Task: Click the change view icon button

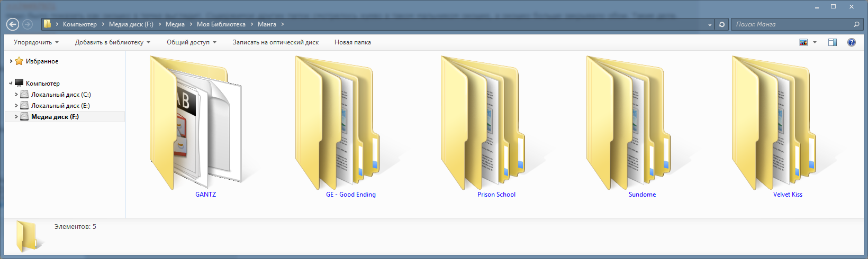Action: pyautogui.click(x=803, y=42)
